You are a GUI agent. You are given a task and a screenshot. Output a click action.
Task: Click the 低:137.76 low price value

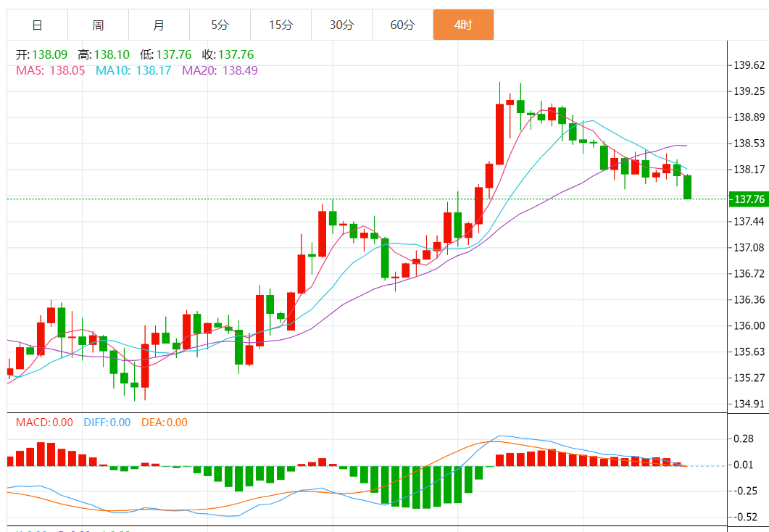tap(165, 54)
